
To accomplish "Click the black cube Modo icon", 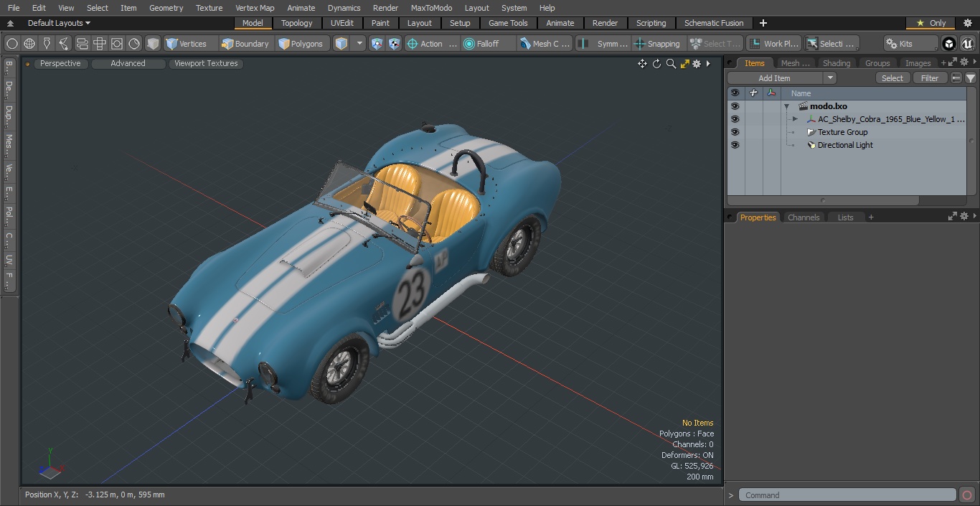I will click(949, 44).
